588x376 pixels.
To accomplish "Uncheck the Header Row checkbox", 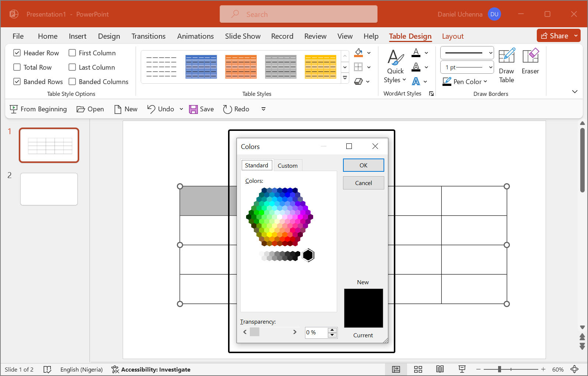I will pyautogui.click(x=17, y=53).
